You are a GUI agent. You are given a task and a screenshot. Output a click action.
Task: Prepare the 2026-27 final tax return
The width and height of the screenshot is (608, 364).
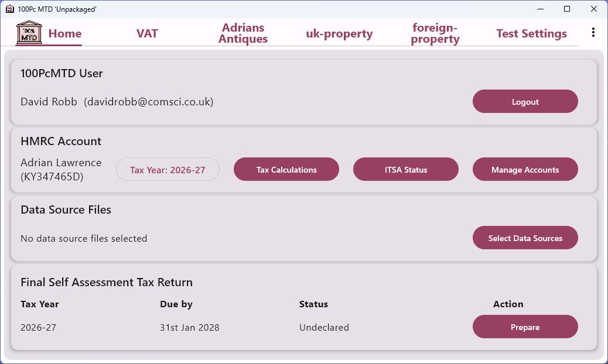pos(525,327)
